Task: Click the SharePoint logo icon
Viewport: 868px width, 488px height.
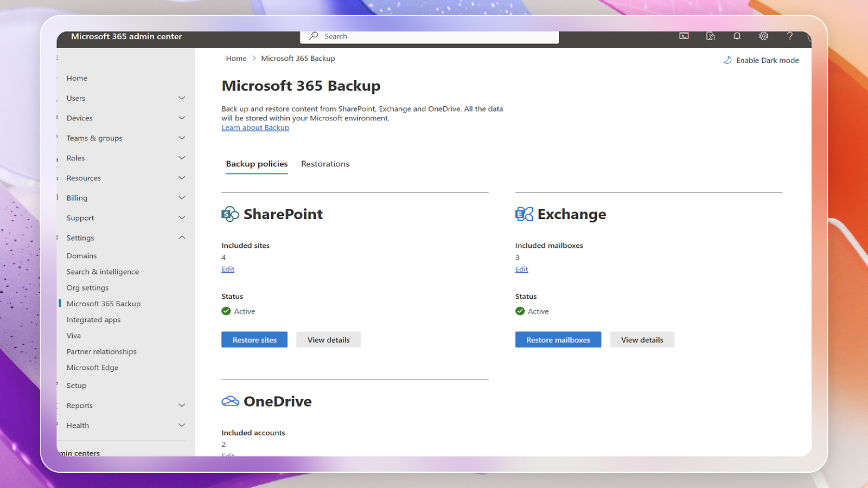Action: 230,214
